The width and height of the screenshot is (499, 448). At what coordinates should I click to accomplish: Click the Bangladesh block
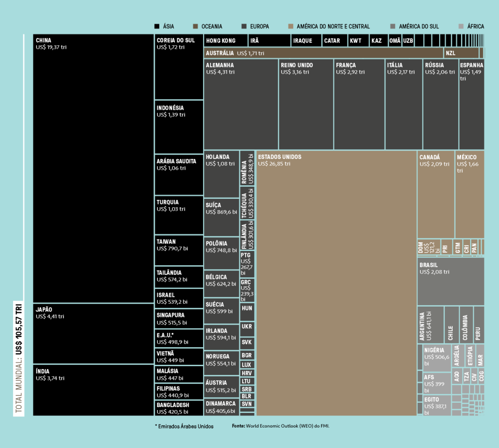pos(179,408)
